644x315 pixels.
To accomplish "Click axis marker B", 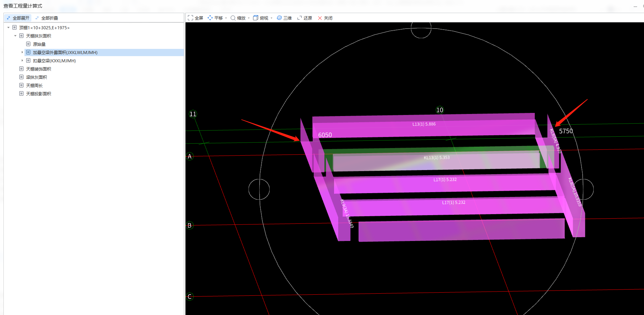I will click(190, 225).
